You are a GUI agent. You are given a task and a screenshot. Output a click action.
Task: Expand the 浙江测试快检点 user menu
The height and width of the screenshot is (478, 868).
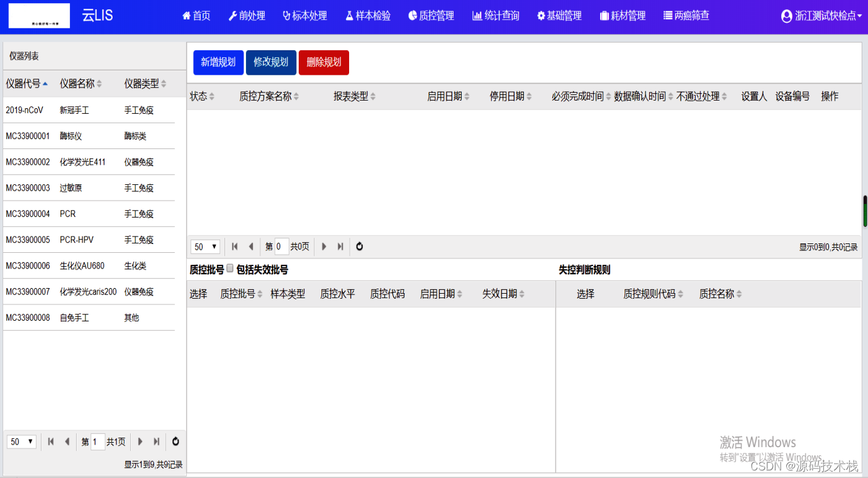821,16
